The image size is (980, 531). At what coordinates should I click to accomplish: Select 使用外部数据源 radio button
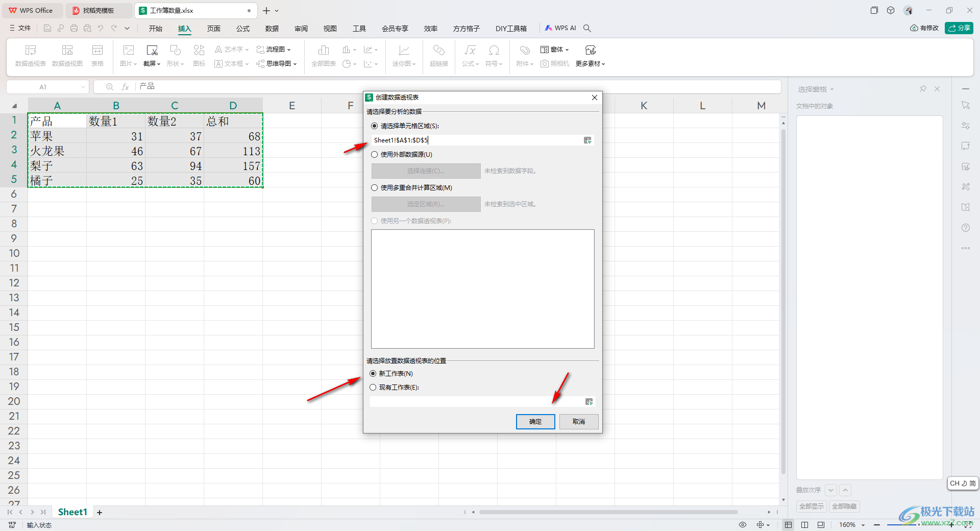click(x=375, y=155)
